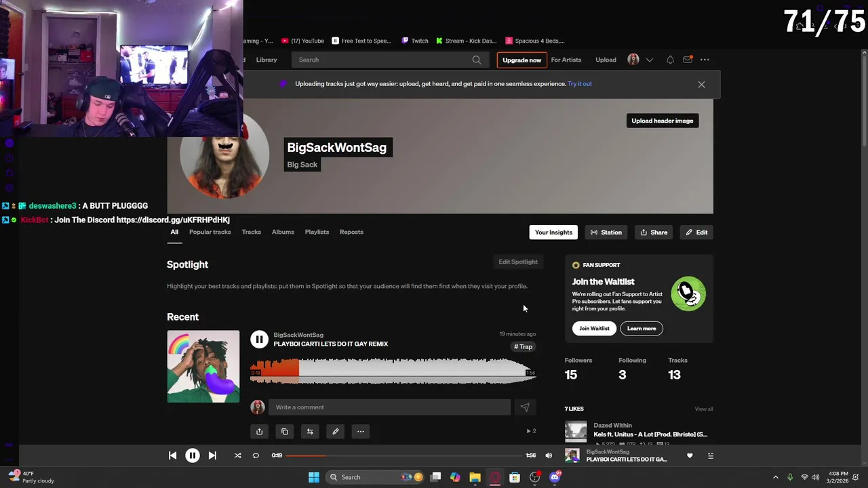Open the All tab

coord(174,232)
